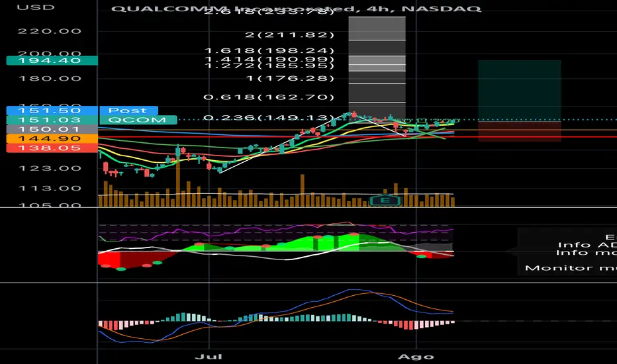Viewport: 617px width, 364px height.
Task: Click the 'USD' currency label
Action: (x=35, y=7)
